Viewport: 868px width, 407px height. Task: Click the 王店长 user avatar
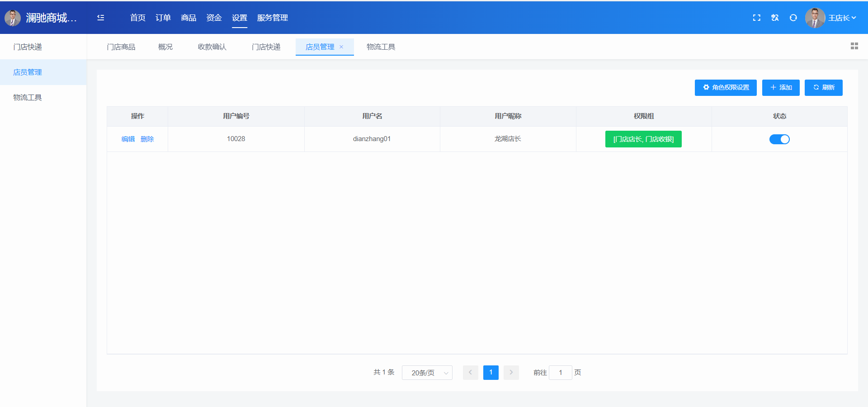[815, 18]
